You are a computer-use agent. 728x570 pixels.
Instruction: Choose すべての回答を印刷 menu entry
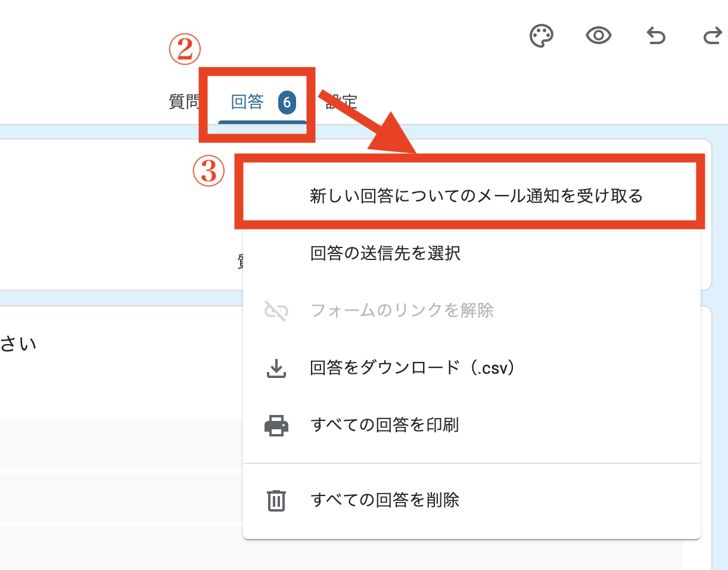(x=384, y=425)
